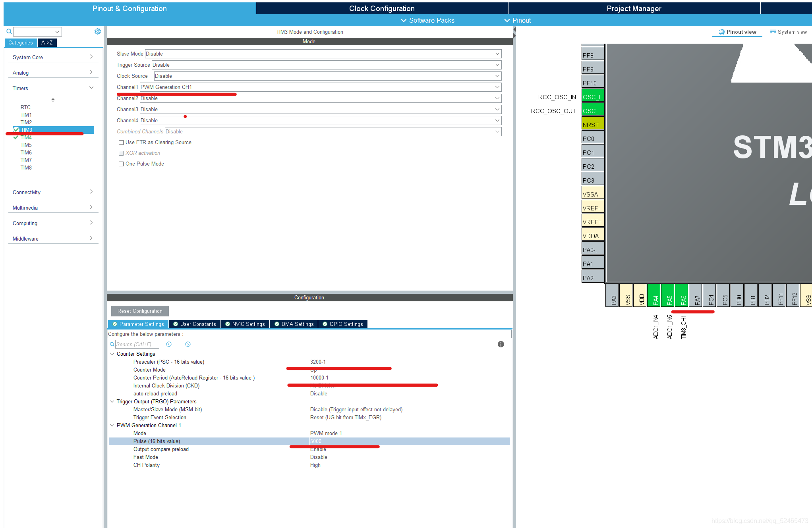Select pin PF10 on chip
Viewport: 812px width, 528px height.
[x=593, y=81]
